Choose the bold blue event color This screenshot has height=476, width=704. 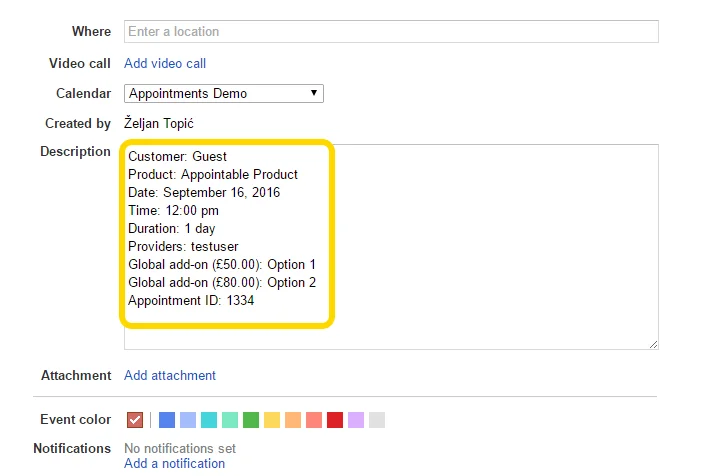click(167, 420)
